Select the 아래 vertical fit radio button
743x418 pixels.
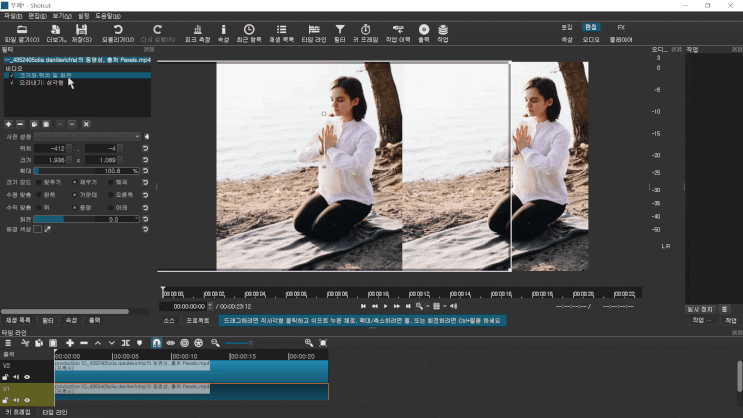[110, 208]
